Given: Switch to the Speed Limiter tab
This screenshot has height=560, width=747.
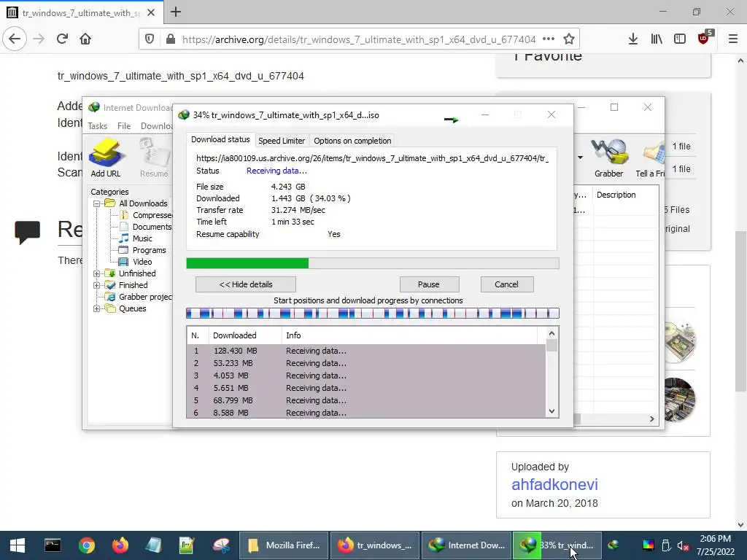Looking at the screenshot, I should 282,141.
